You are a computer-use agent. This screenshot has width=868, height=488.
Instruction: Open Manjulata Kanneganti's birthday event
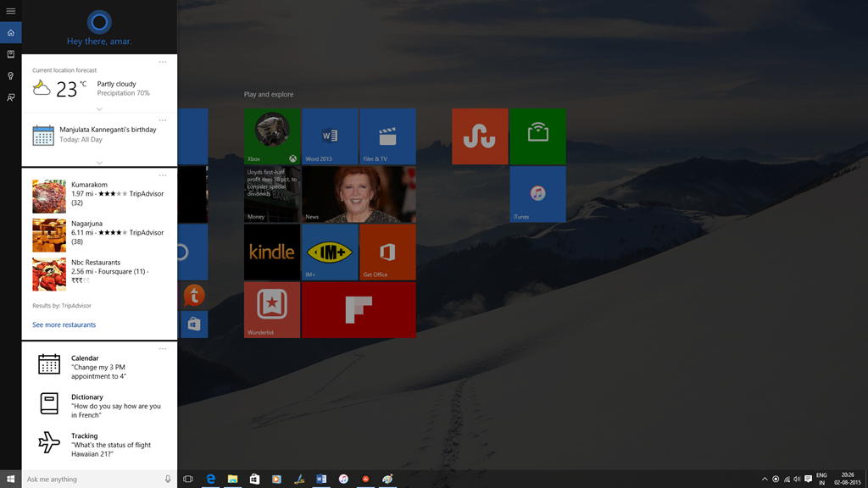99,135
